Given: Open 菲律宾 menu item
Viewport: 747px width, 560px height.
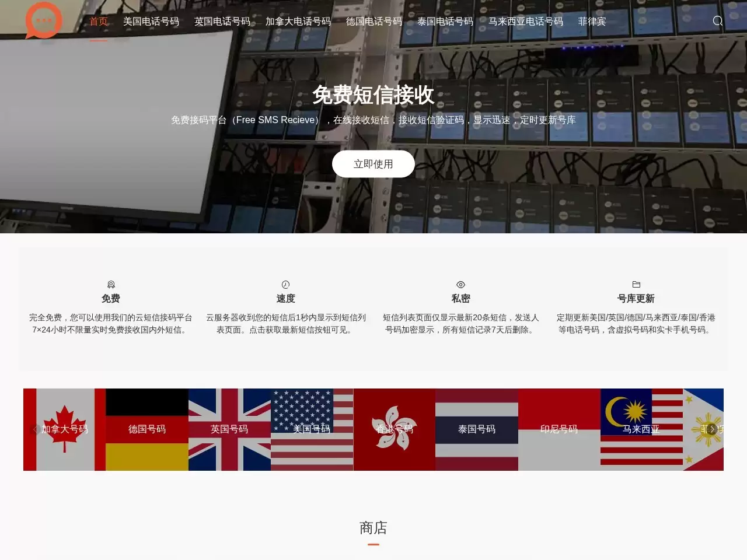Looking at the screenshot, I should coord(592,22).
